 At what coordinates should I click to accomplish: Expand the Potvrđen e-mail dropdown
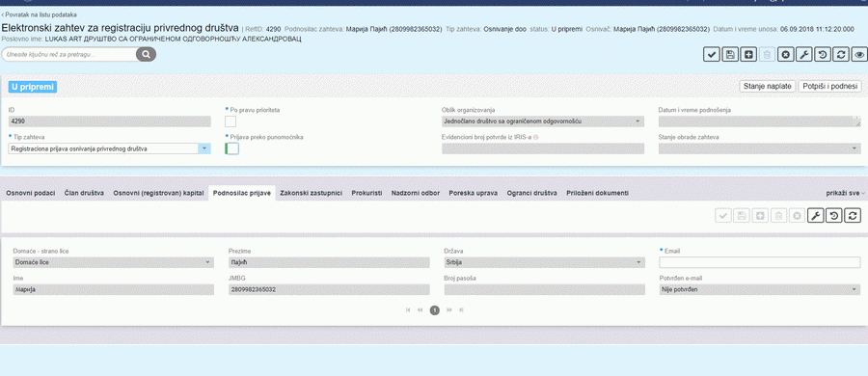tap(760, 289)
